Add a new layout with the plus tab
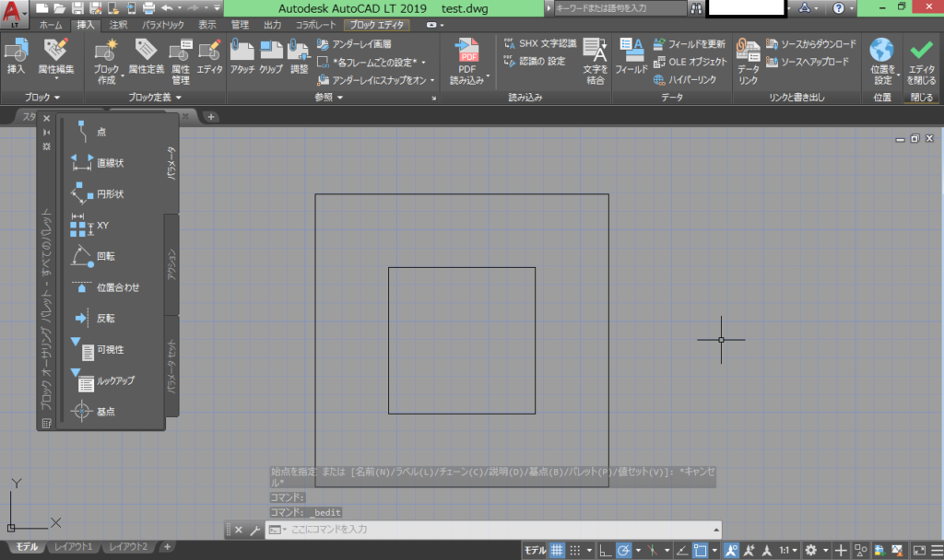The width and height of the screenshot is (944, 560). click(167, 546)
